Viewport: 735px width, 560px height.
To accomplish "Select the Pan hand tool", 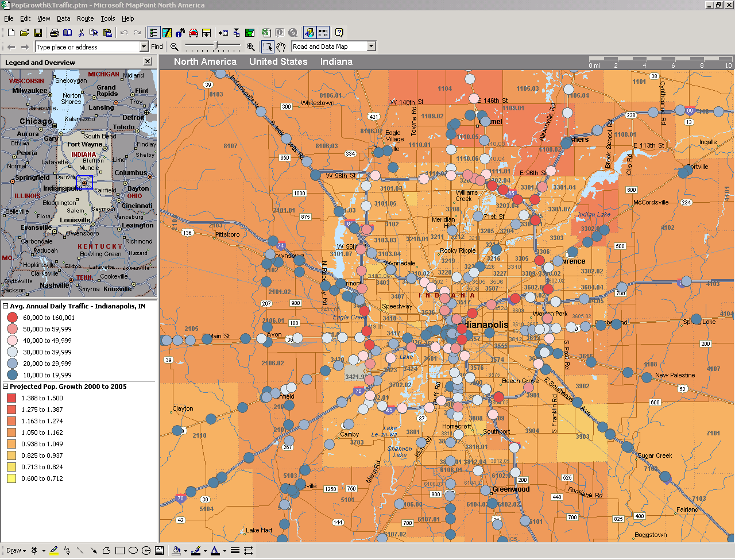I will pyautogui.click(x=281, y=47).
